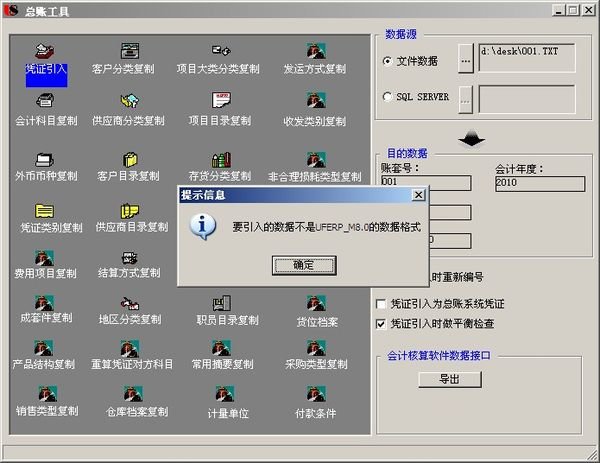Select the 文件数据 radio button
The height and width of the screenshot is (463, 600).
click(387, 61)
